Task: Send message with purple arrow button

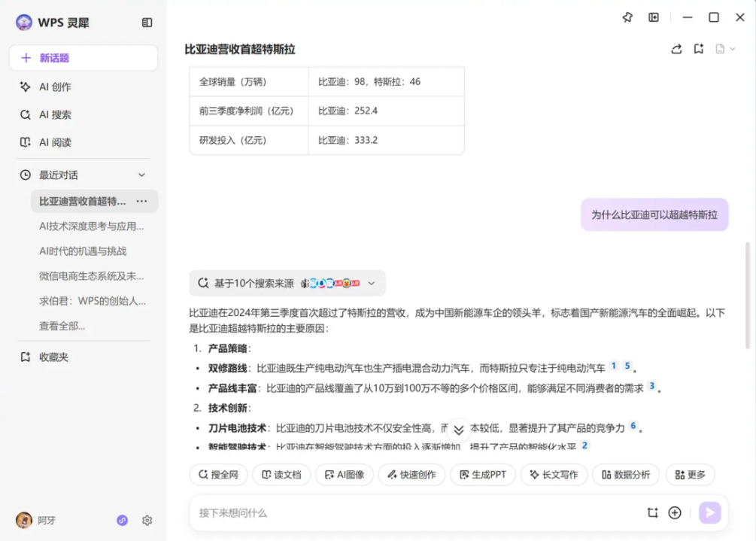Action: tap(709, 512)
